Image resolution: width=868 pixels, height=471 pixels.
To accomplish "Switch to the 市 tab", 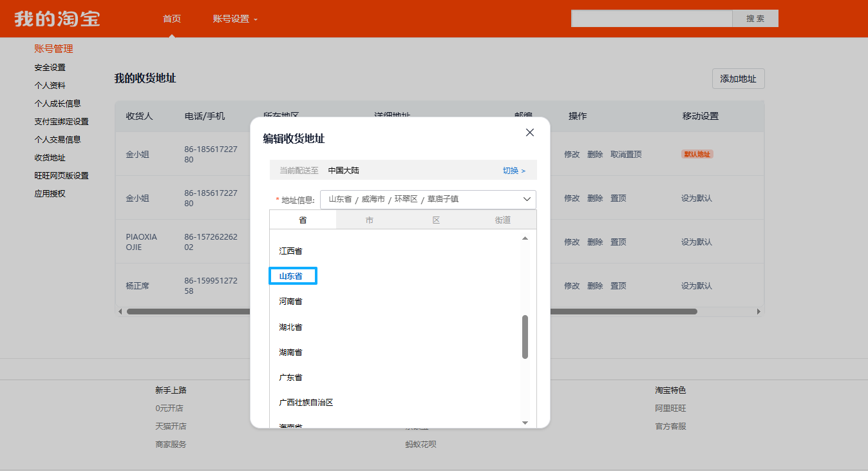I will 369,220.
